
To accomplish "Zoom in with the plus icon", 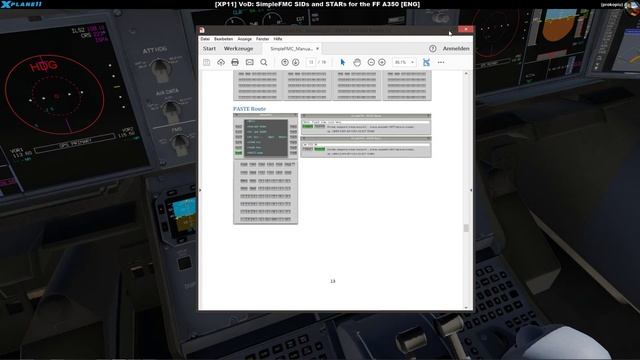I will coord(382,62).
